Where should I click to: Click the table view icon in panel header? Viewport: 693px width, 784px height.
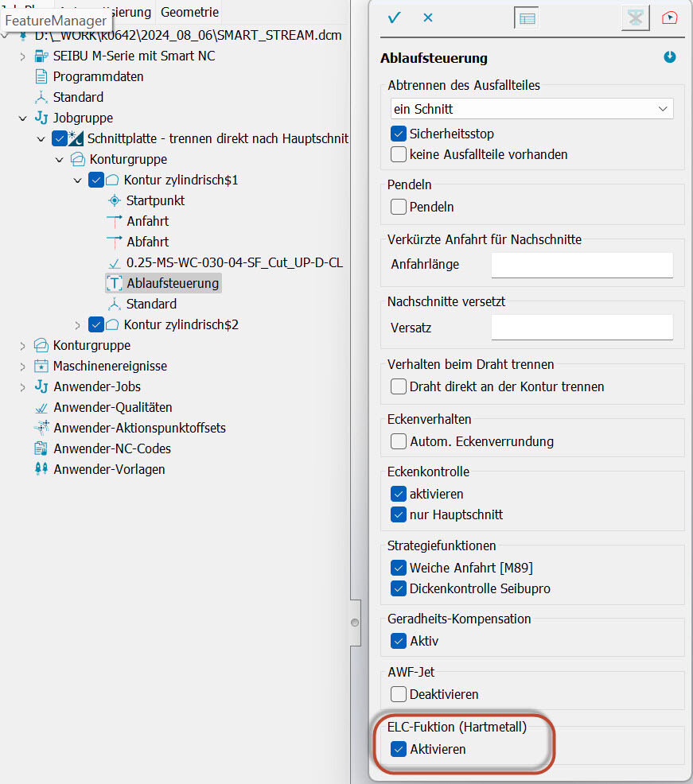tap(526, 17)
